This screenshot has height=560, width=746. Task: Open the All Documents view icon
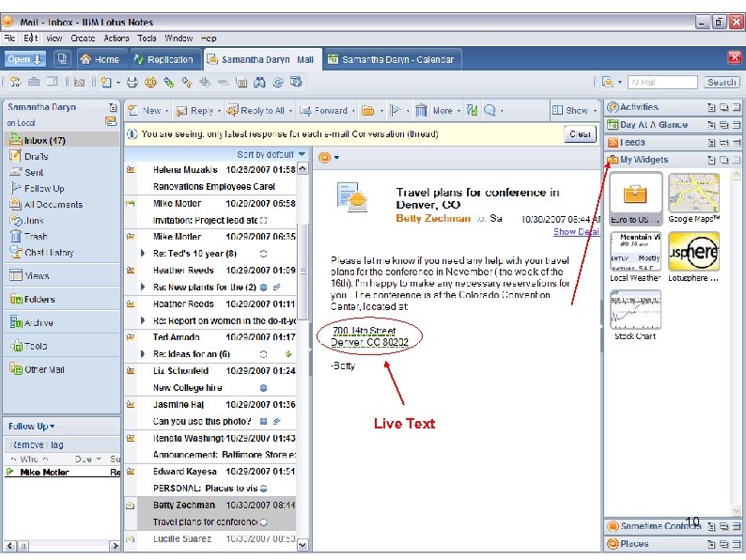click(x=15, y=204)
